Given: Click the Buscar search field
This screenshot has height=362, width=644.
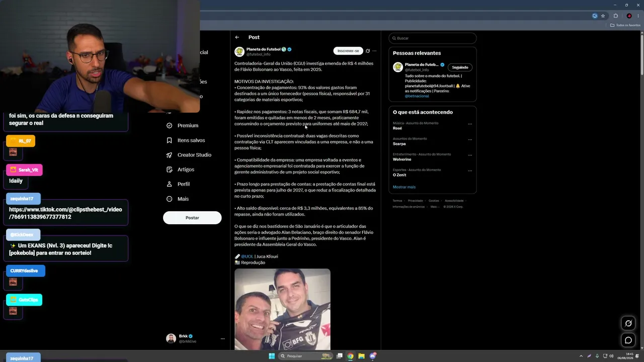Looking at the screenshot, I should [433, 38].
